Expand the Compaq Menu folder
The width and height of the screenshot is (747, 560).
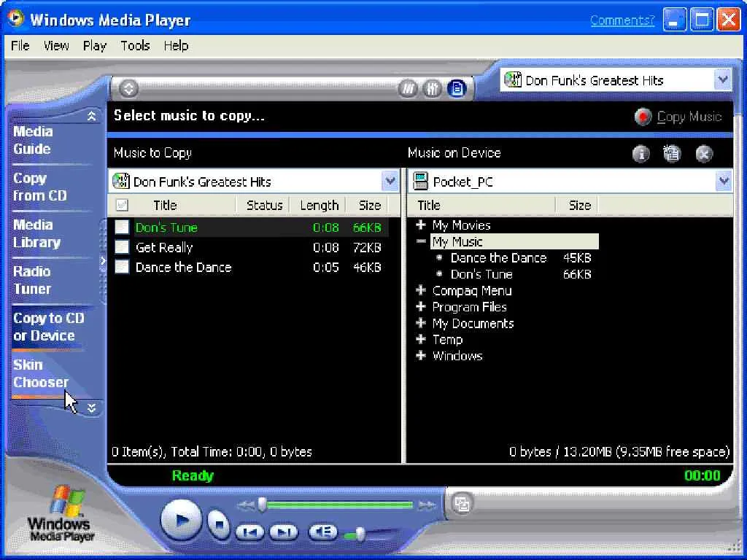point(421,290)
